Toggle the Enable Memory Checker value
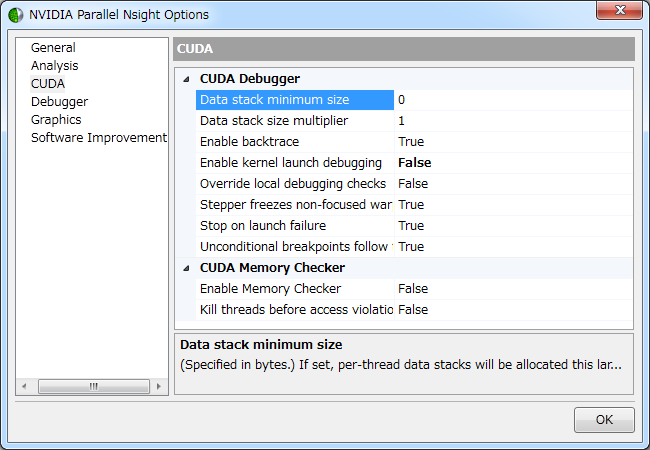This screenshot has height=450, width=650. click(510, 289)
